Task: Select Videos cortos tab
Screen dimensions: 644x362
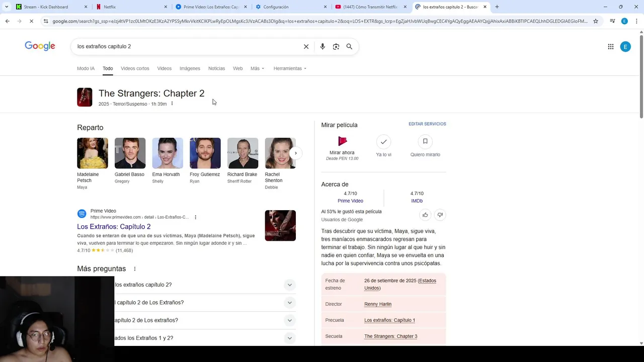Action: [135, 68]
